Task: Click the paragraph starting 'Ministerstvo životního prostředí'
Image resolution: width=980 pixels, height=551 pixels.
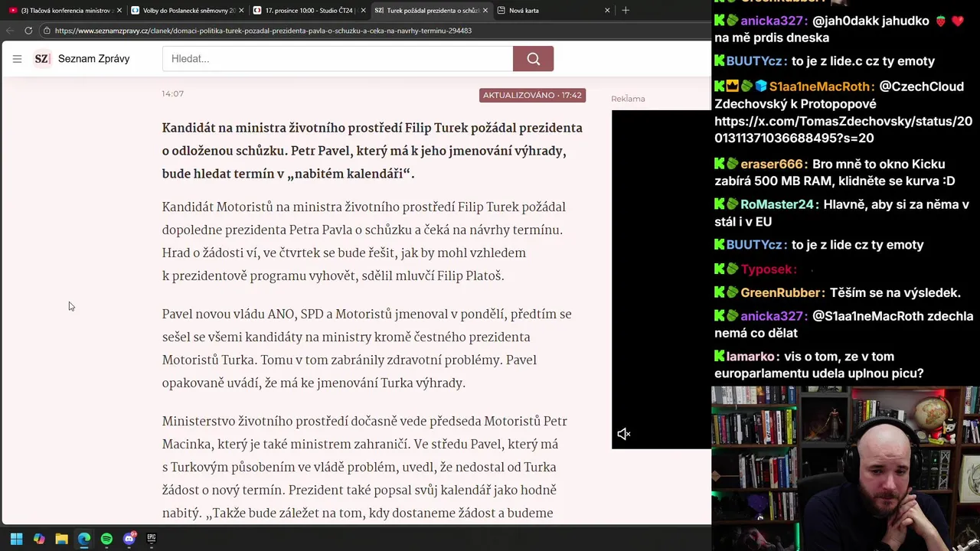Action: [x=364, y=467]
